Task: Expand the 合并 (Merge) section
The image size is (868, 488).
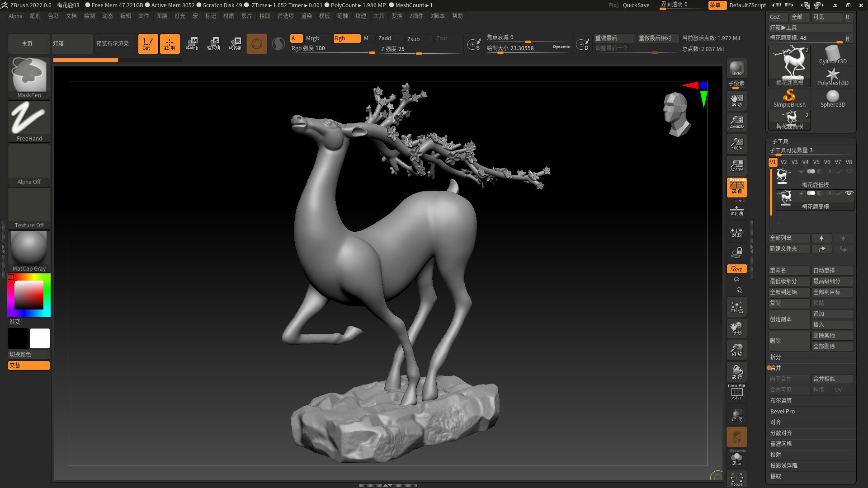Action: 776,368
